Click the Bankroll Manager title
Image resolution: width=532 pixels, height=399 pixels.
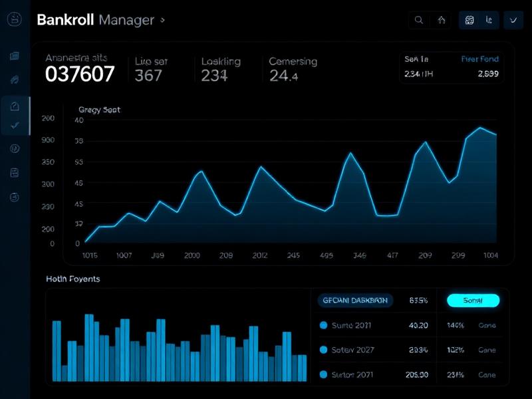pos(96,20)
